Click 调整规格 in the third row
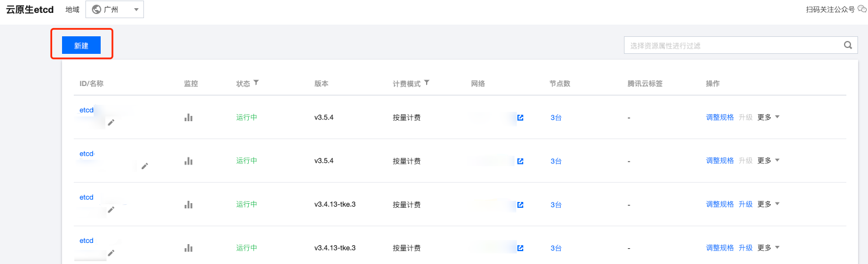868x264 pixels. tap(720, 204)
